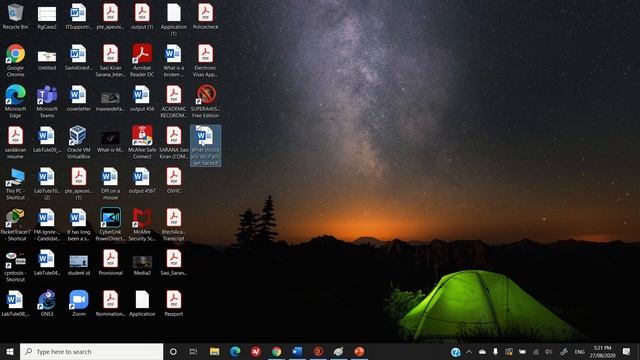Open Microsoft Edge from the taskbar
Screen dimensions: 640x360
(235, 351)
